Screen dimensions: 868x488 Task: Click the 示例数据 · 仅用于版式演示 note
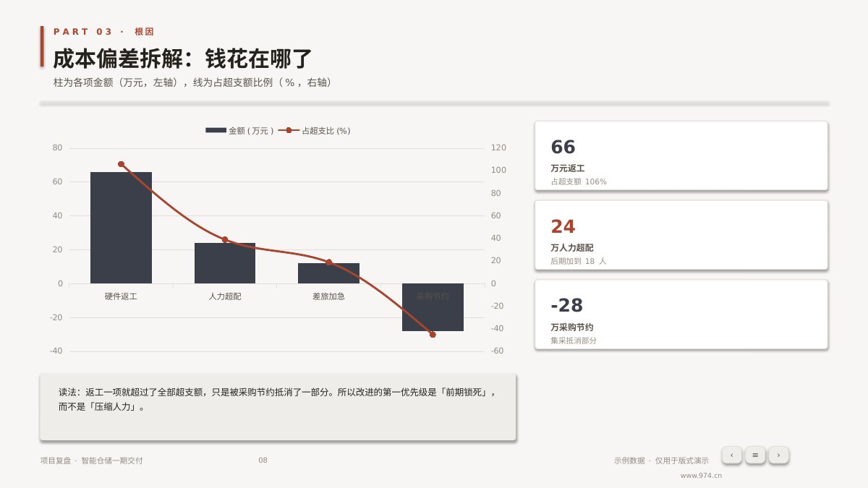click(x=661, y=461)
